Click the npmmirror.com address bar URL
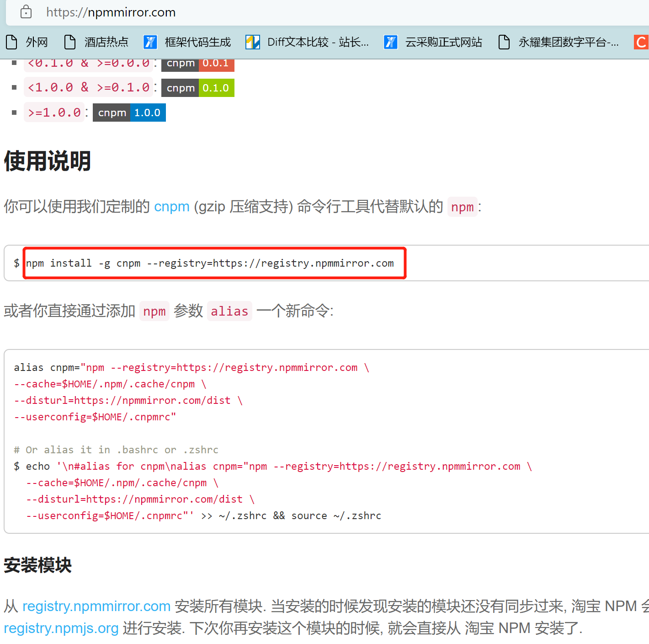This screenshot has width=649, height=644. pyautogui.click(x=111, y=12)
